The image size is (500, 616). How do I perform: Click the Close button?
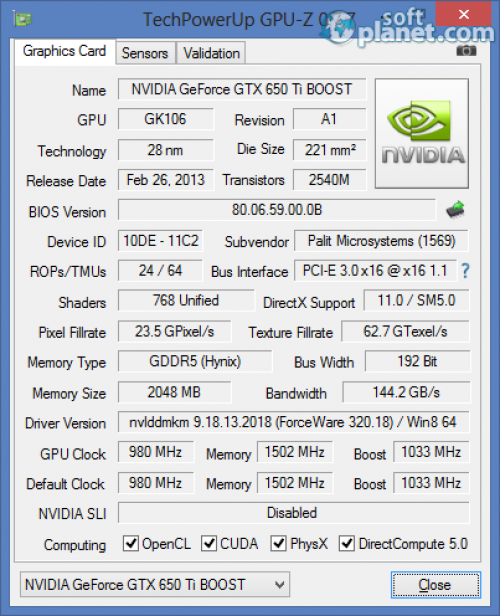pyautogui.click(x=436, y=585)
